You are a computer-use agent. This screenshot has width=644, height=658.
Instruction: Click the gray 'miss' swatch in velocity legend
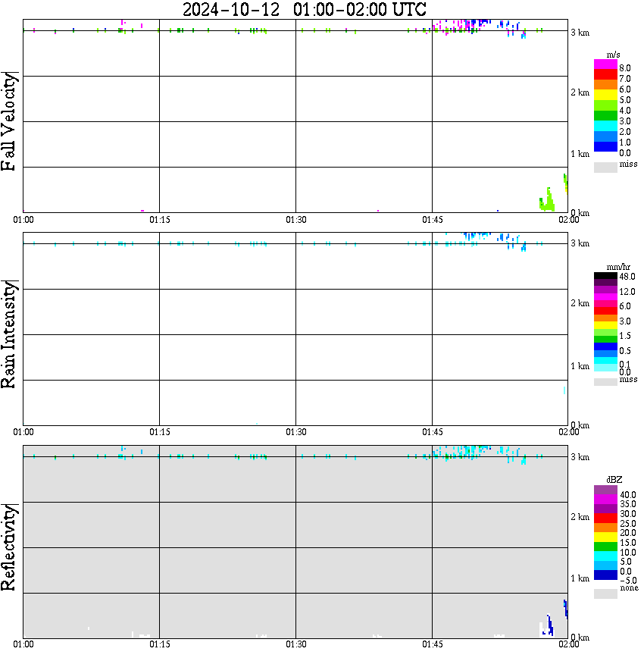(x=605, y=167)
